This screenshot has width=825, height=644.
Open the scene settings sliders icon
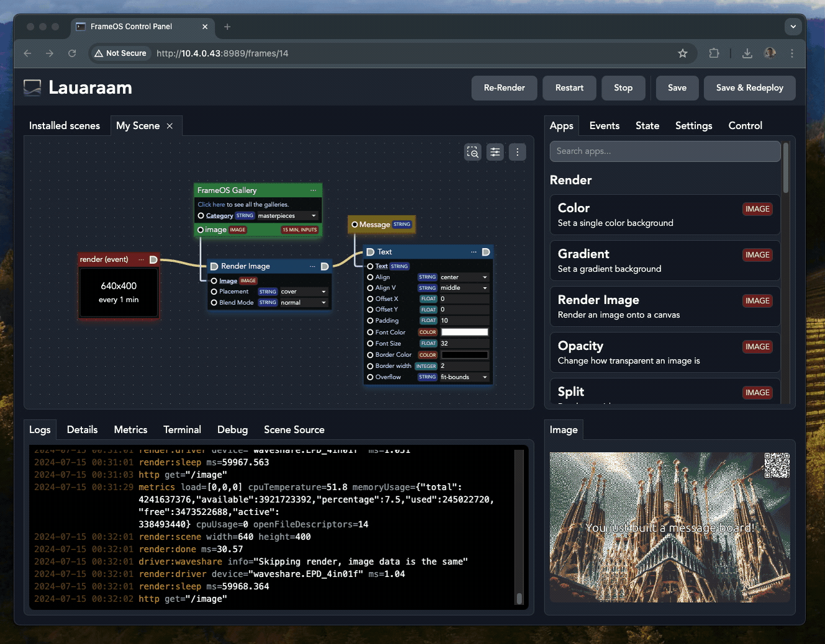tap(495, 152)
